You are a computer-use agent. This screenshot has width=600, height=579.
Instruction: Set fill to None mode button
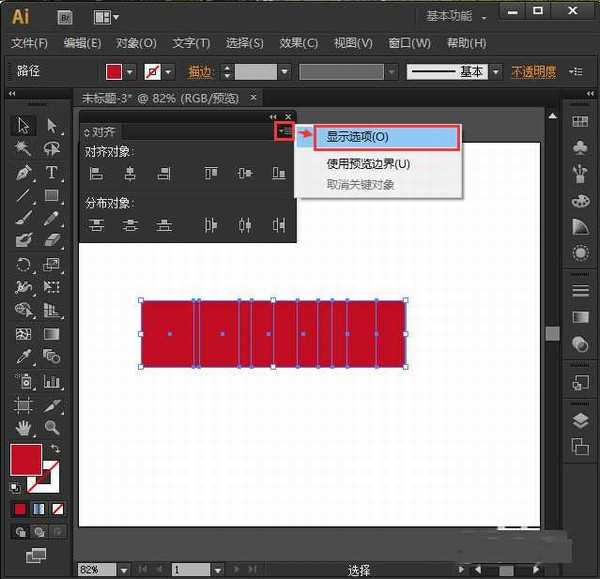57,509
